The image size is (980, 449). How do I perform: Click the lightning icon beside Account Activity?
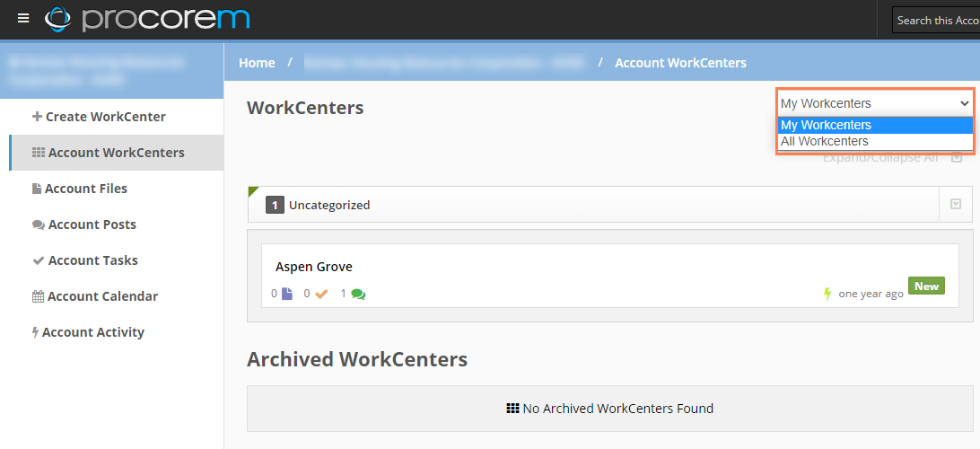(x=36, y=332)
